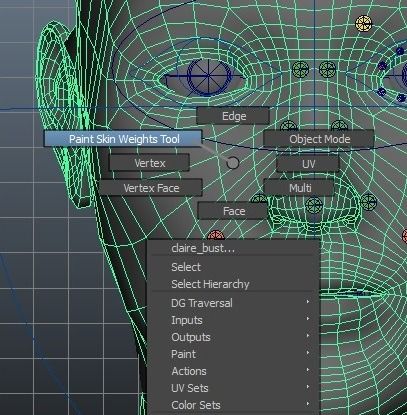Expand DG Traversal submenu
This screenshot has width=407, height=415.
[233, 303]
